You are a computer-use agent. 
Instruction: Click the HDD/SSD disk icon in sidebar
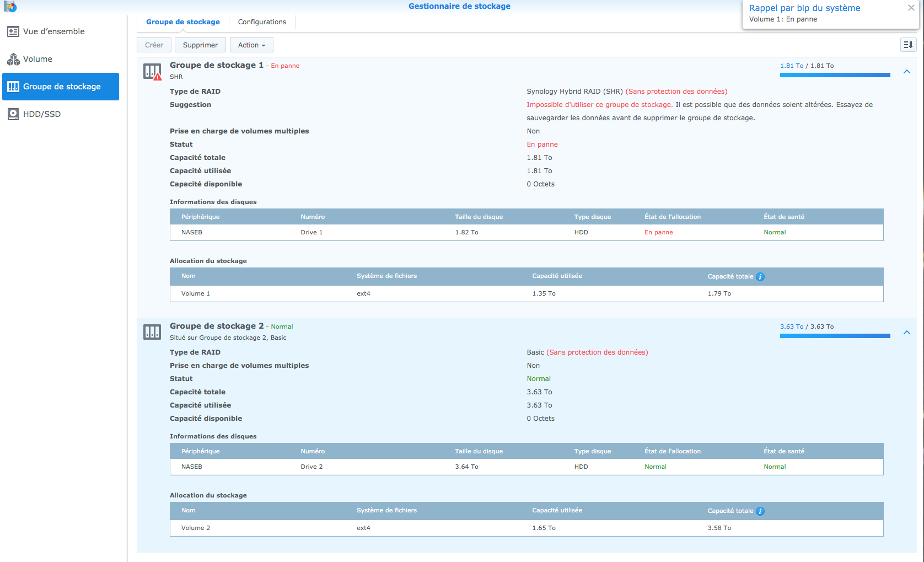coord(13,114)
